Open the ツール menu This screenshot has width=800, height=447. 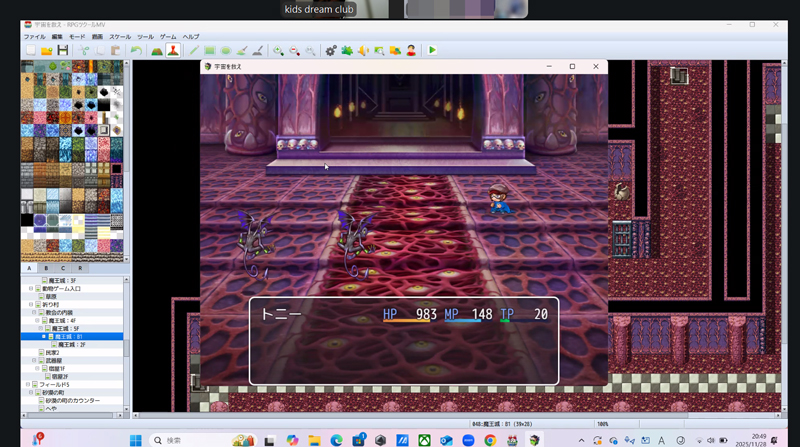[x=145, y=36]
